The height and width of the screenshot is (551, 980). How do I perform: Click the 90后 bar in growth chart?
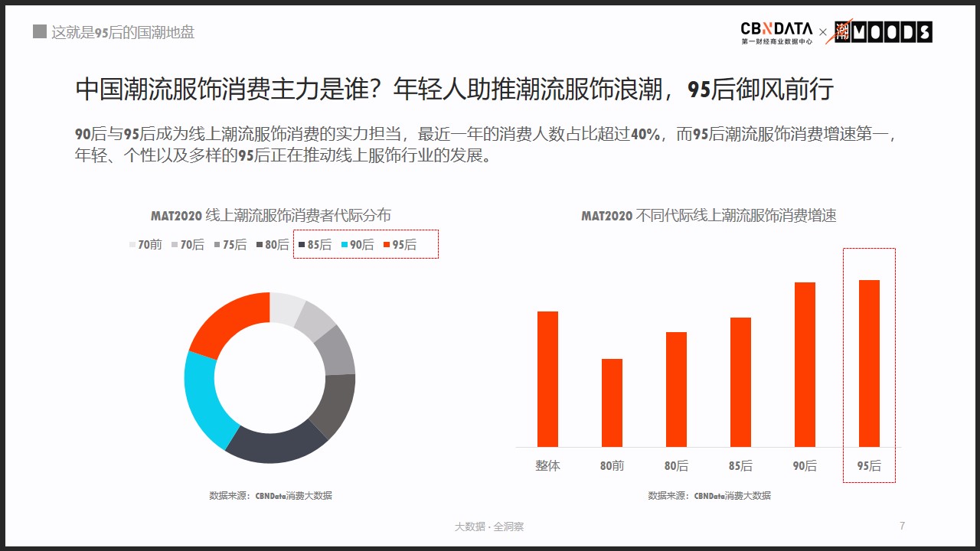point(805,364)
